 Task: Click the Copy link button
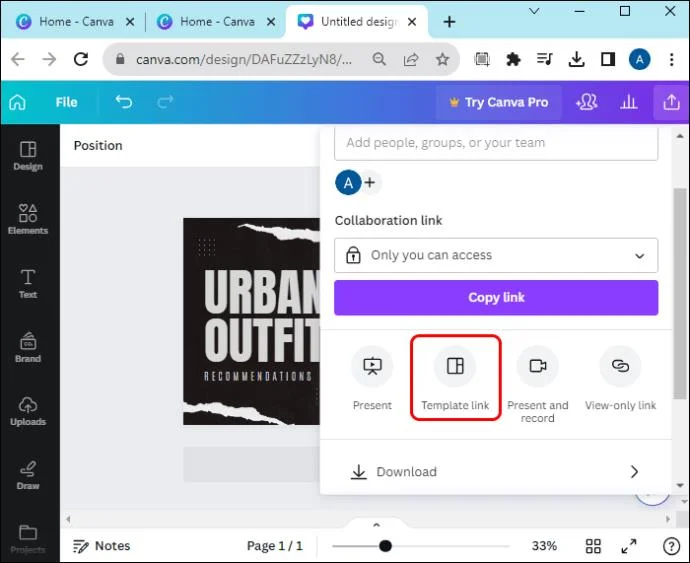pos(496,298)
